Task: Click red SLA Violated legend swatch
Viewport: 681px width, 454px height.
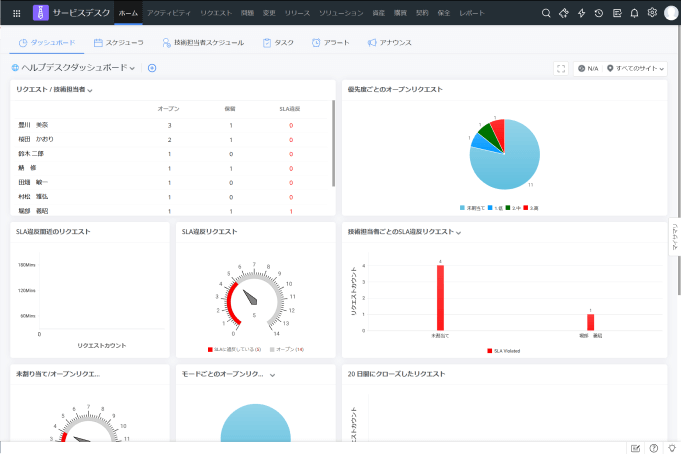Action: (490, 351)
